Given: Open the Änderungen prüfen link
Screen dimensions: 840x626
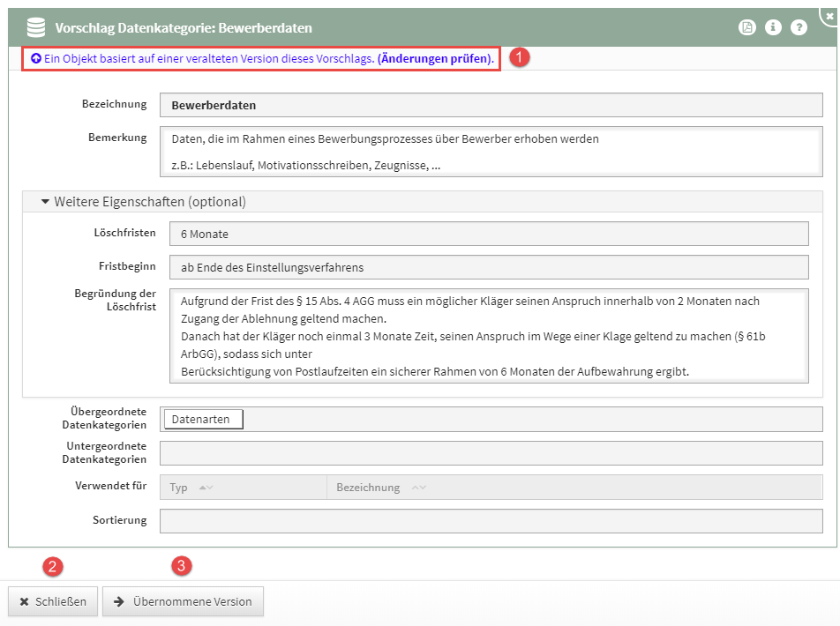Looking at the screenshot, I should coord(434,58).
